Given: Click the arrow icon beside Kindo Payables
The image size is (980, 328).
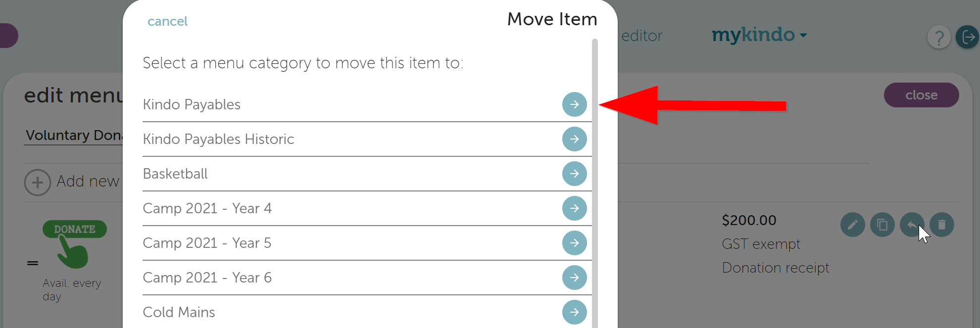Looking at the screenshot, I should click(x=574, y=104).
